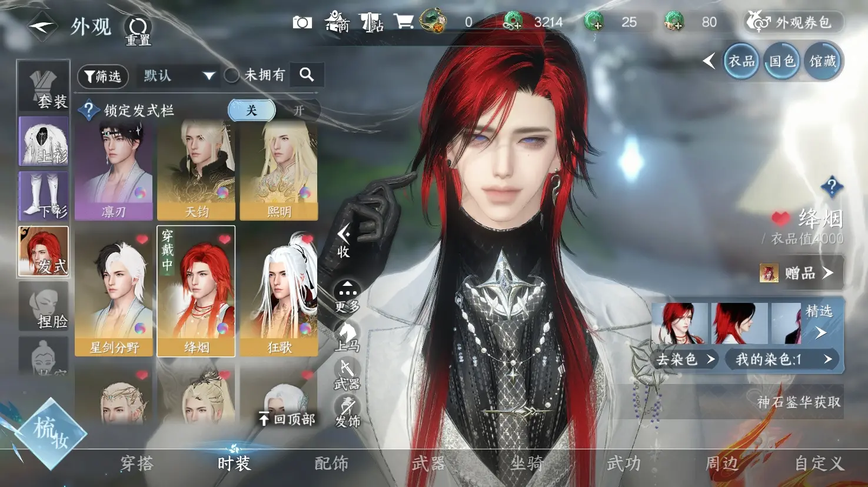Viewport: 868px width, 487px height.
Task: Select the 发式 category tab
Action: click(44, 251)
